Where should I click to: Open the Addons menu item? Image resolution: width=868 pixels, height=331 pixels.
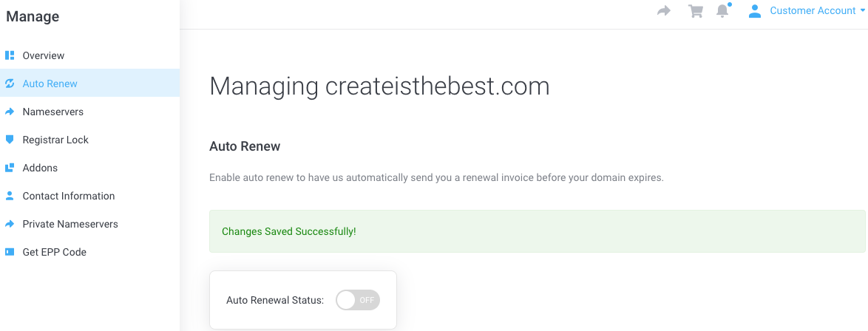[40, 168]
